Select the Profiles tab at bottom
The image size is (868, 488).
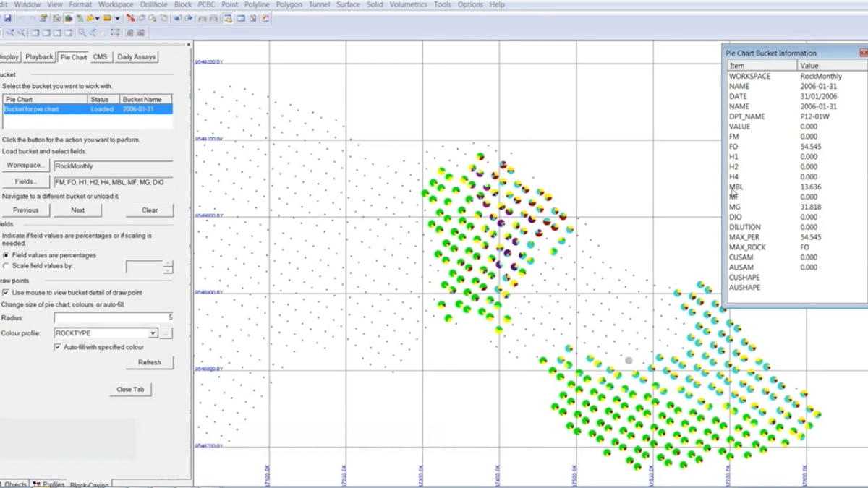coord(49,484)
